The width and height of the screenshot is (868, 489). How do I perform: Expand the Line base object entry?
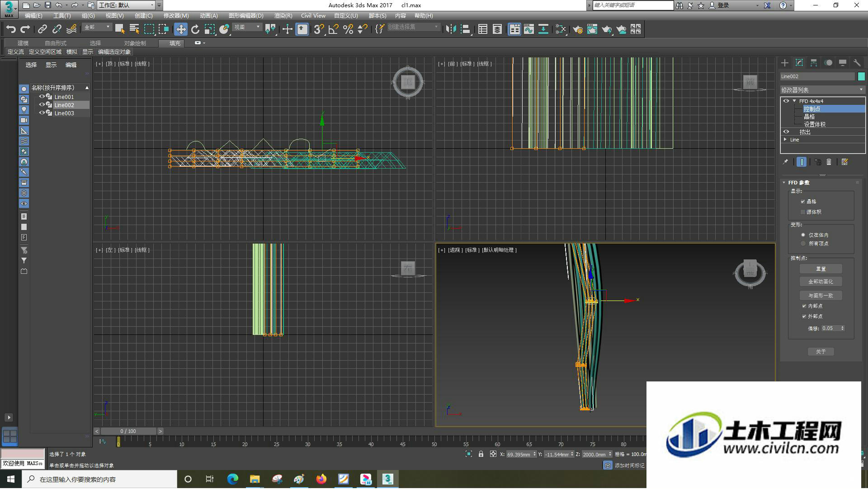pos(785,139)
